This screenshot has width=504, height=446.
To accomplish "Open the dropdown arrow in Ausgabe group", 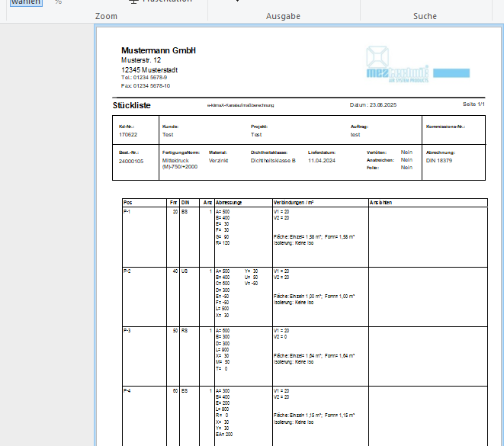I will point(237,1).
